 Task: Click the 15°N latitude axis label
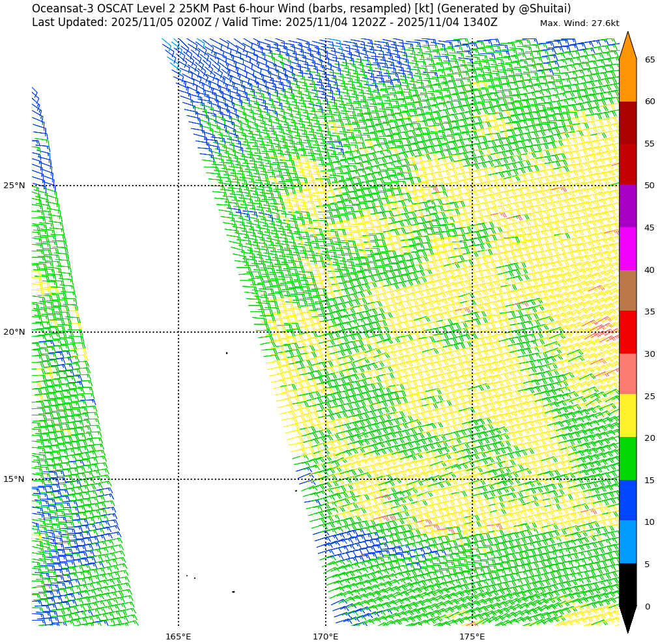click(x=14, y=479)
